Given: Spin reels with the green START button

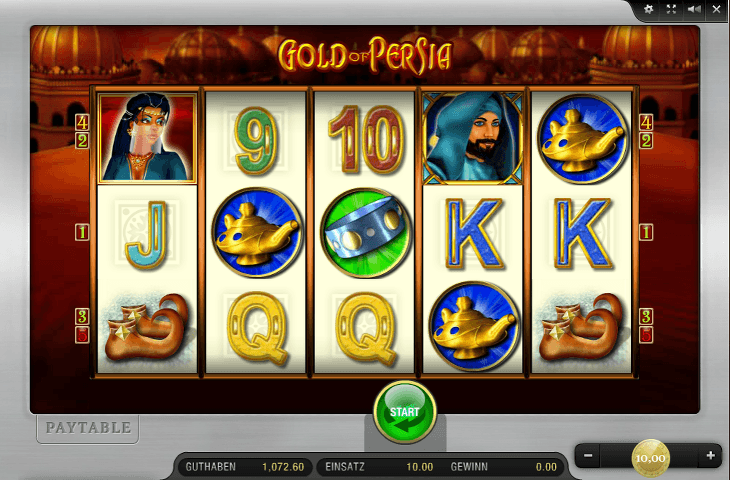Looking at the screenshot, I should click(405, 411).
